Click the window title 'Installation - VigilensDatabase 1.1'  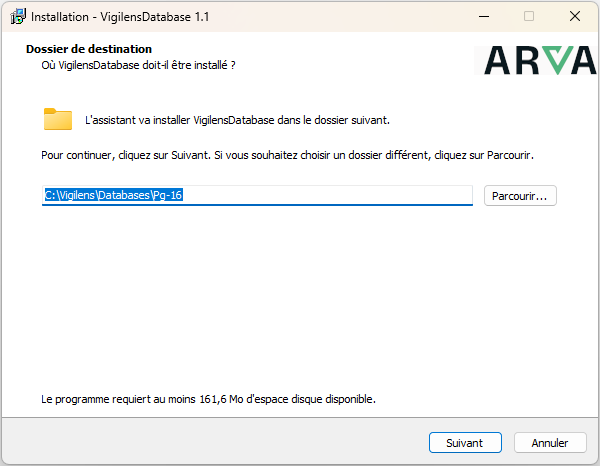[x=120, y=17]
